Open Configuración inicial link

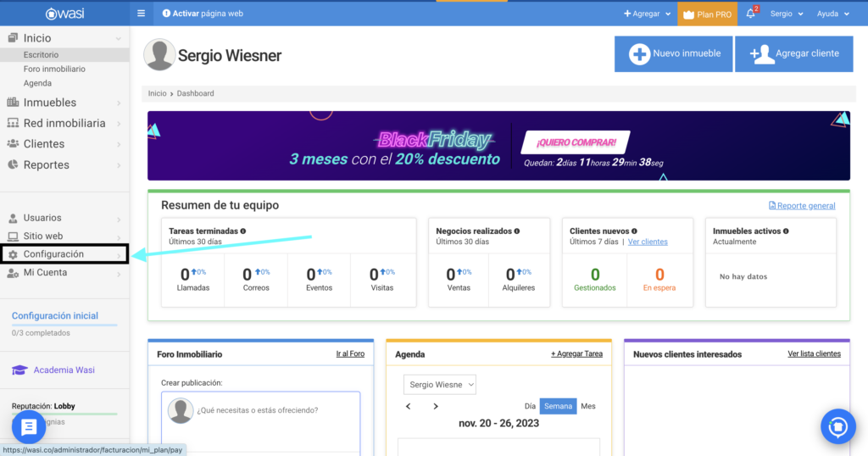pyautogui.click(x=55, y=315)
